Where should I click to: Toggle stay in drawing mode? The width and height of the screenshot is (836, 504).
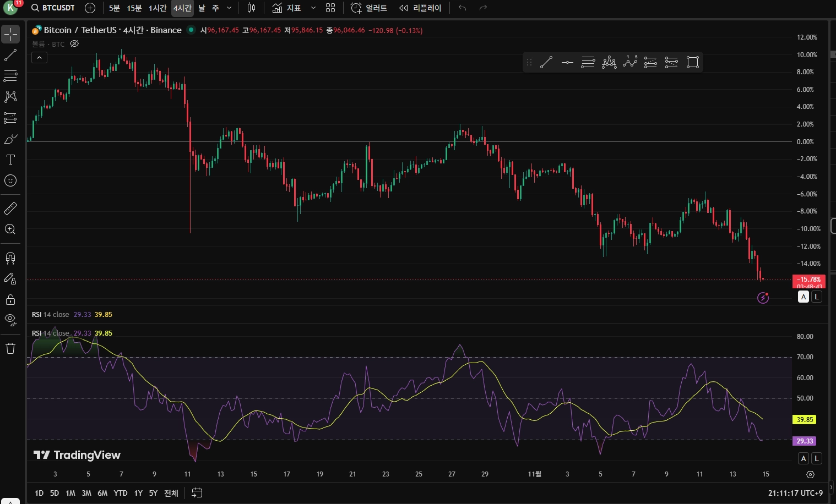(10, 278)
